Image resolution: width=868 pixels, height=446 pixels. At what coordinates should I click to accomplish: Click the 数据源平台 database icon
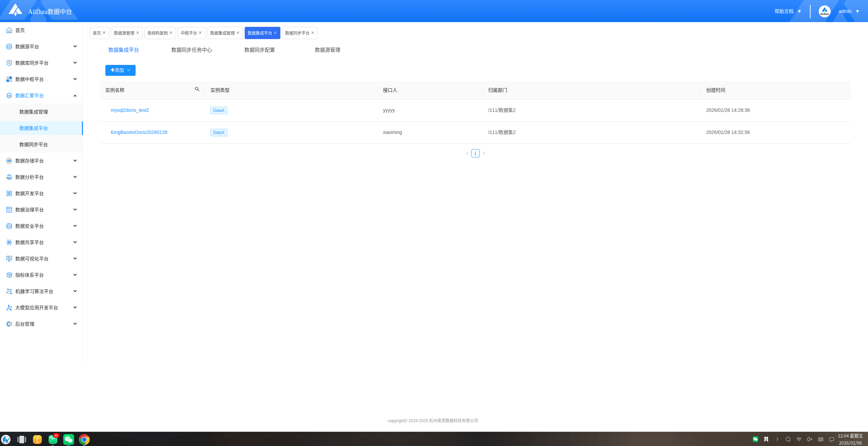9,47
